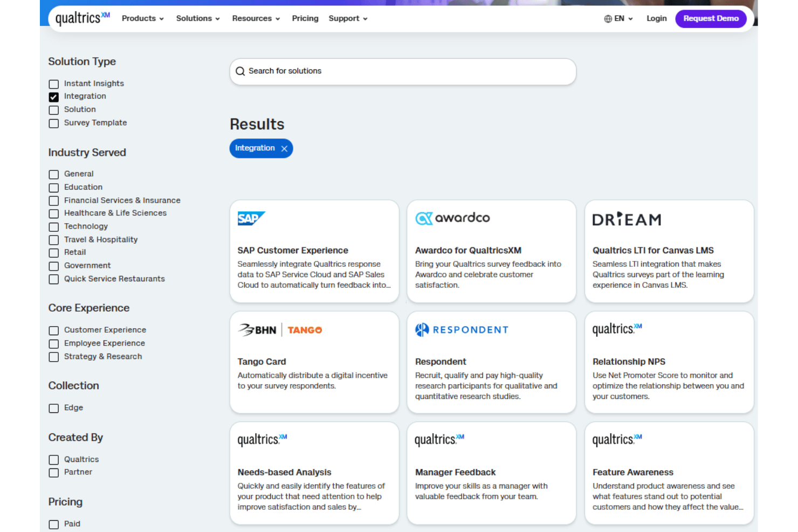Enable the Education industry filter

click(x=54, y=188)
